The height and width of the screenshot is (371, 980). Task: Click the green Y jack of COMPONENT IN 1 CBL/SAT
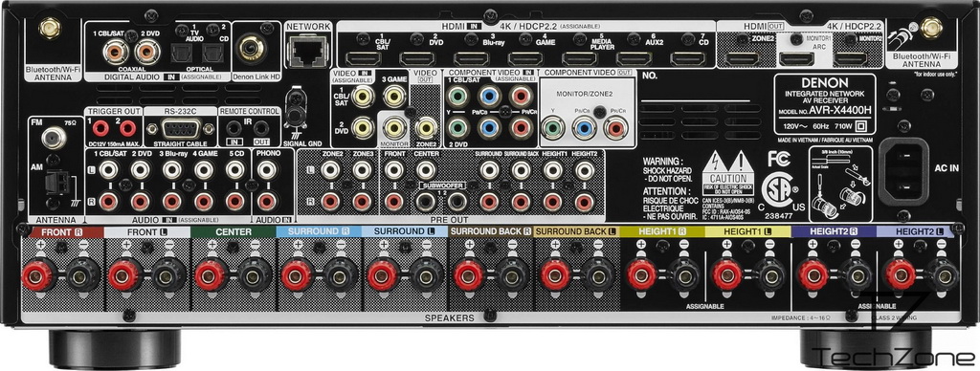(458, 97)
